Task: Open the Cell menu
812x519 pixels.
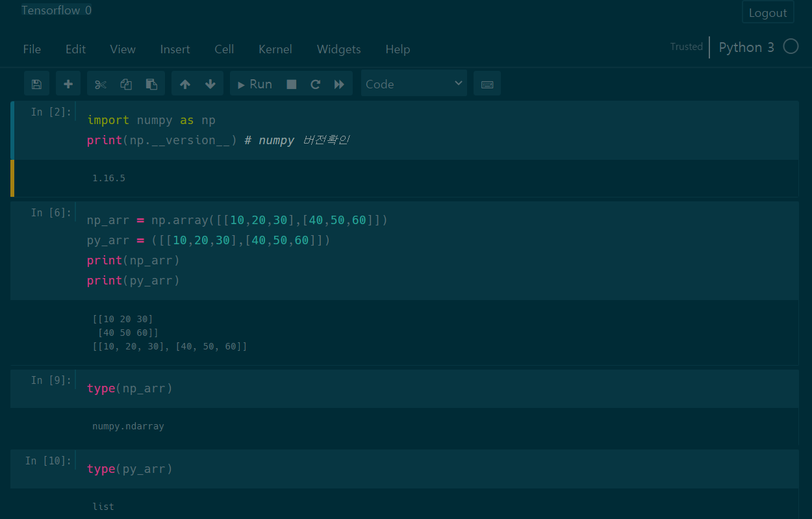Action: click(x=224, y=49)
